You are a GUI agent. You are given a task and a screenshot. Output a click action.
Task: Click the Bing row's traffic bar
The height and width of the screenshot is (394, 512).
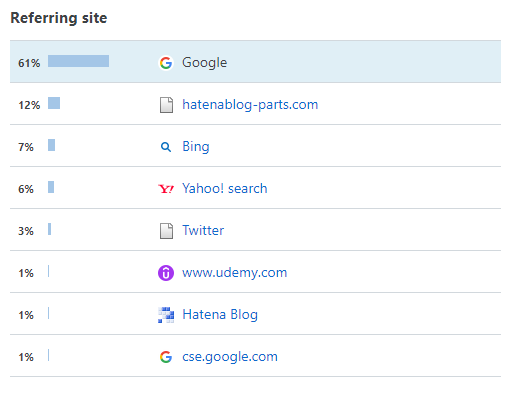[x=51, y=145]
